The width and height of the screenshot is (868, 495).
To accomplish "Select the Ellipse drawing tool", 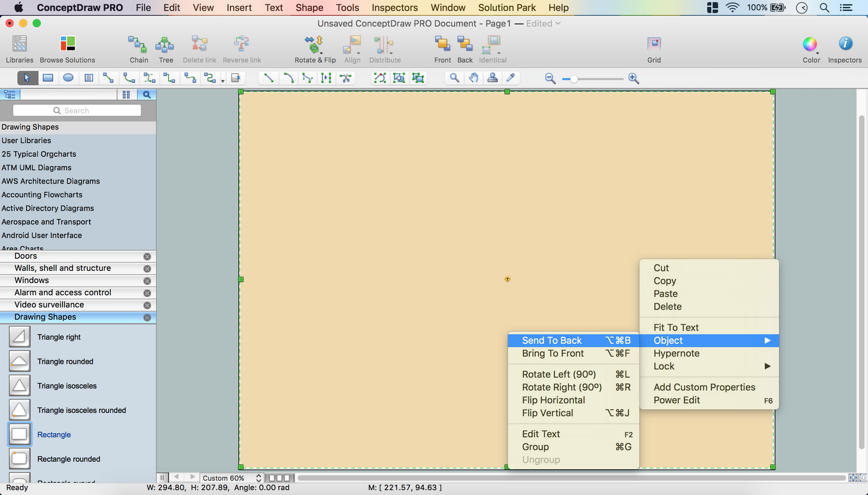I will [68, 78].
